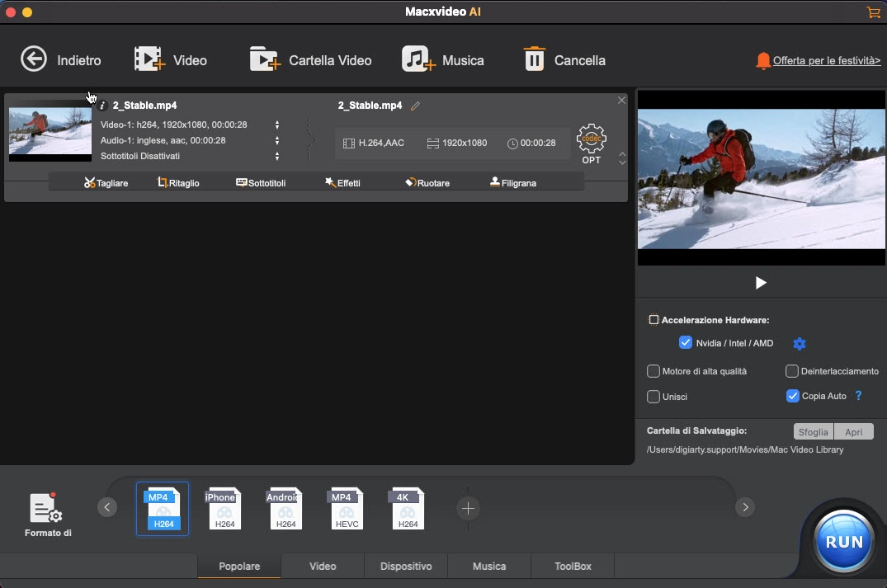Viewport: 887px width, 588px height.
Task: Enable the Motore di alta qualità option
Action: 653,371
